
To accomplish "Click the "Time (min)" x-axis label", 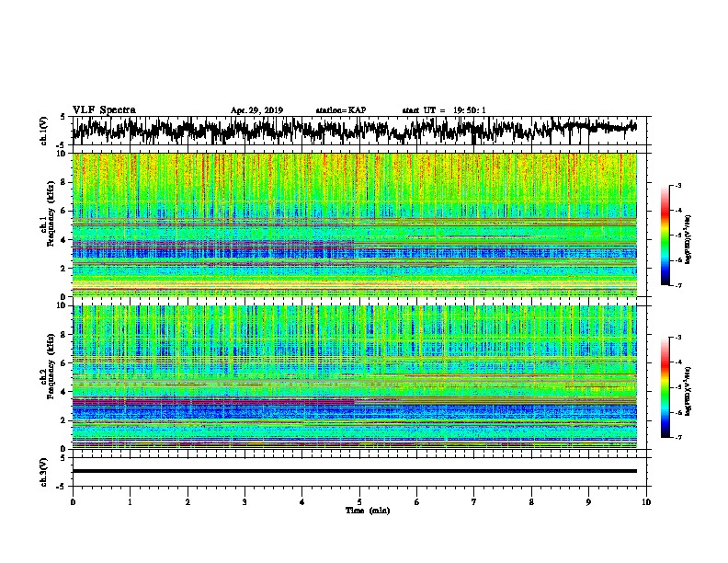I will (368, 511).
